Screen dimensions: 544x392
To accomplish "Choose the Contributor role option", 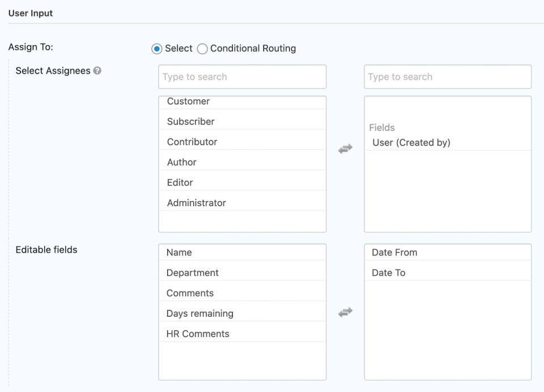I will pos(192,142).
